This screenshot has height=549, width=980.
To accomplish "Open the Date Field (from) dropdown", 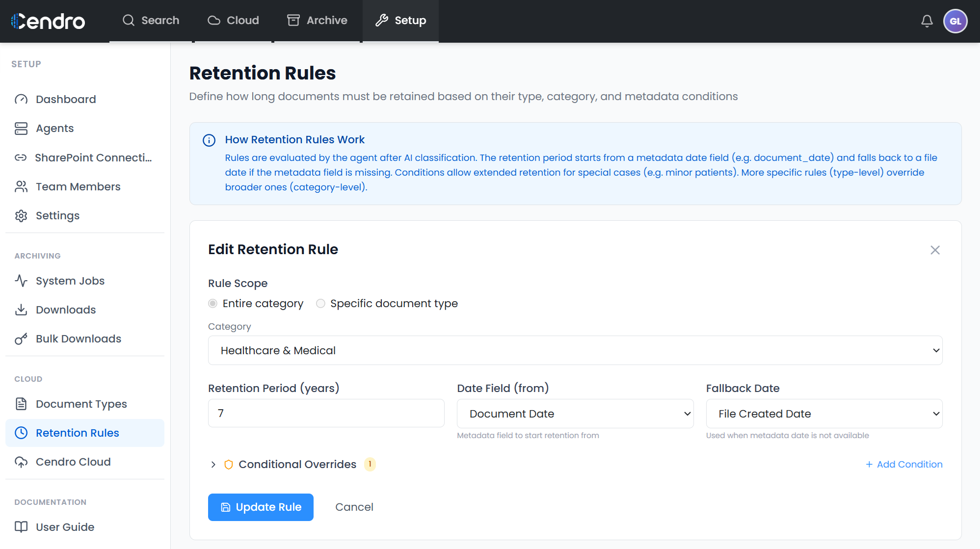I will (x=575, y=414).
